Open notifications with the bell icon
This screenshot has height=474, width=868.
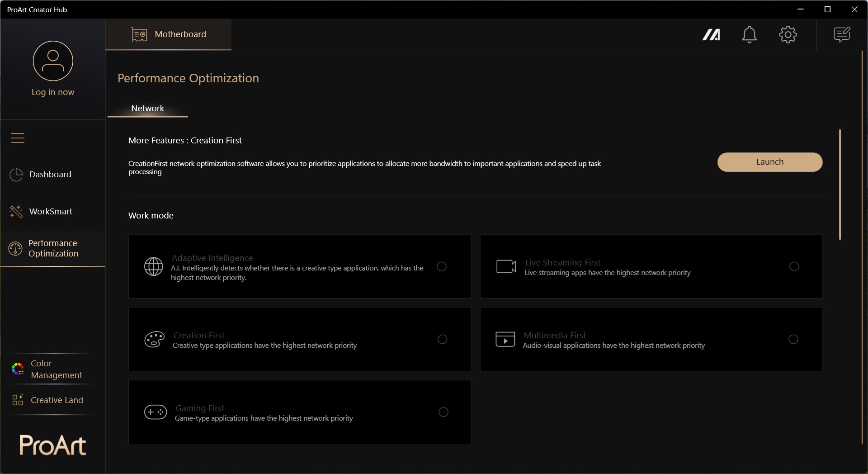(750, 34)
